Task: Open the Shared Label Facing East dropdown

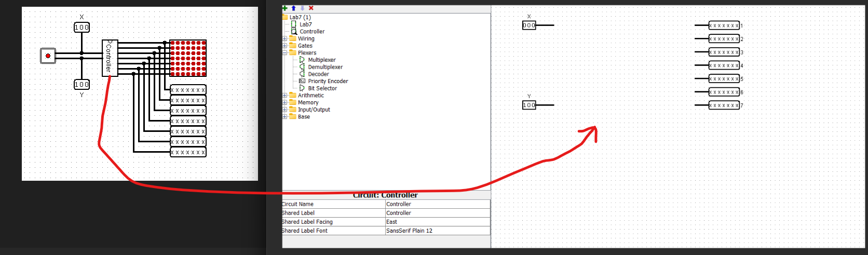Action: click(x=438, y=222)
